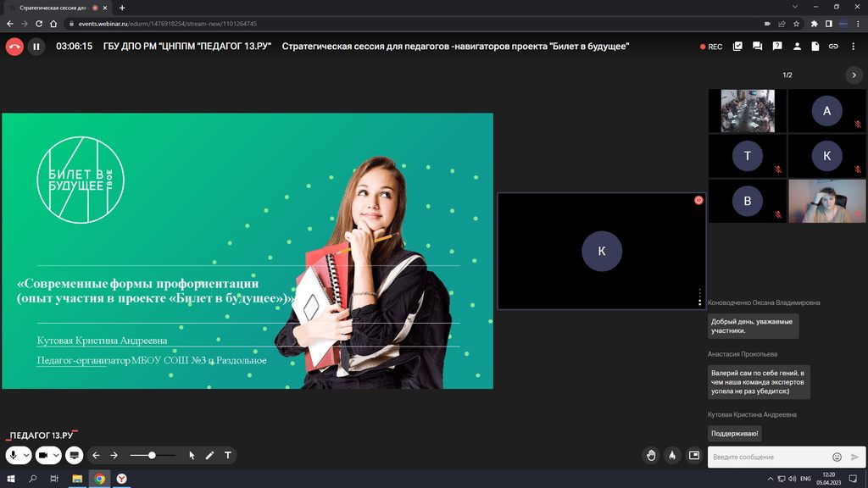
Task: Reload the webinar page
Action: (x=39, y=24)
